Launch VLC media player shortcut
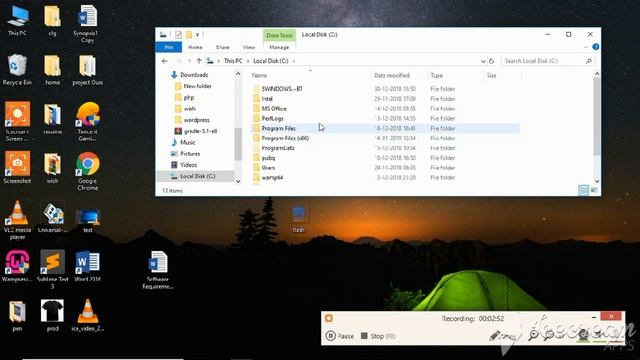 coord(17,220)
